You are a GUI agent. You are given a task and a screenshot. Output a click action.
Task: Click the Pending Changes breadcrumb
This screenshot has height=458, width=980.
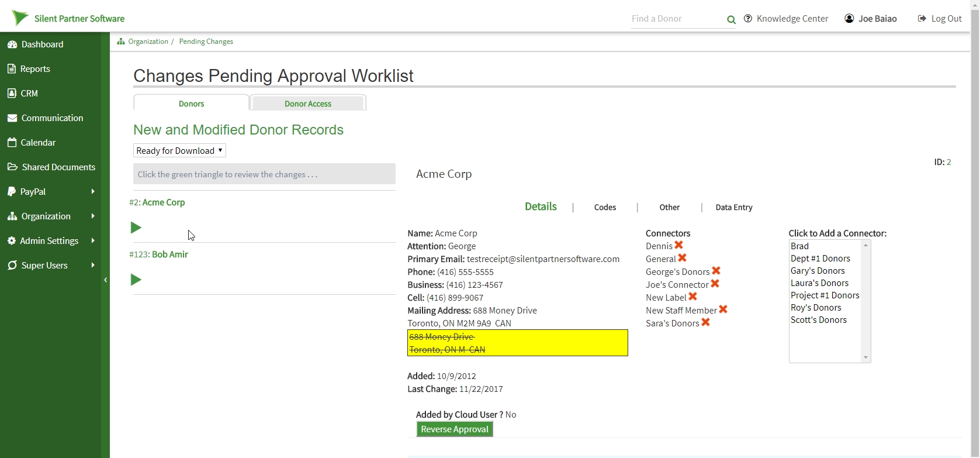click(x=206, y=42)
